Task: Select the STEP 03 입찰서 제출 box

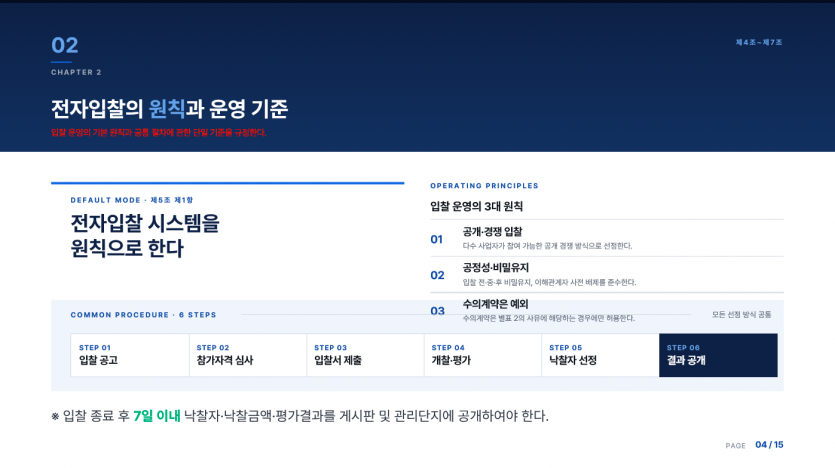Action: tap(365, 355)
